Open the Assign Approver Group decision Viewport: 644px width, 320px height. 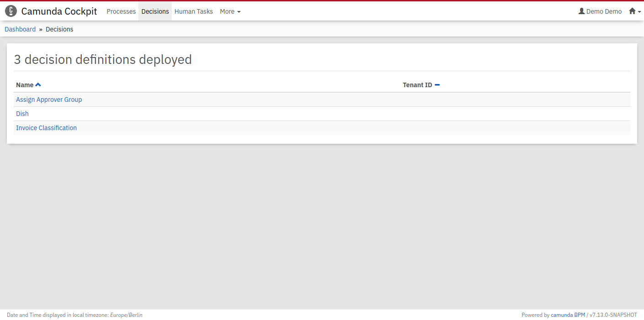point(49,100)
